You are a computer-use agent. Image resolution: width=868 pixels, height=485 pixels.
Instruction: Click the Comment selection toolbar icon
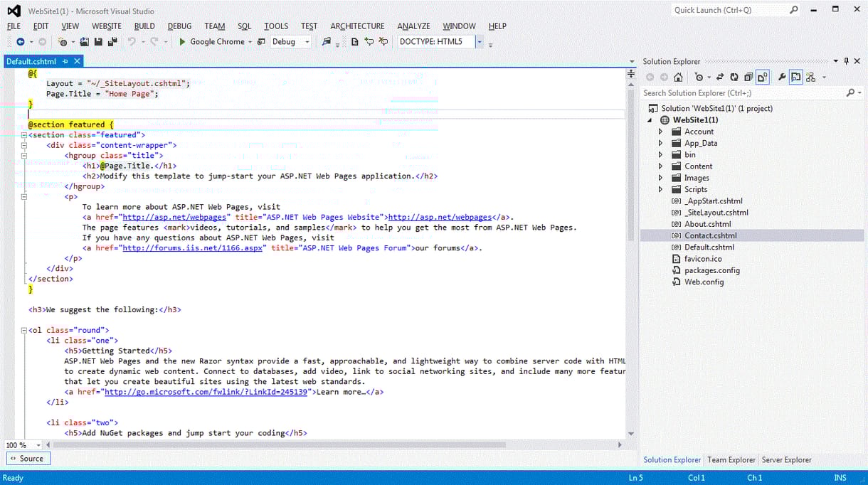coord(369,42)
